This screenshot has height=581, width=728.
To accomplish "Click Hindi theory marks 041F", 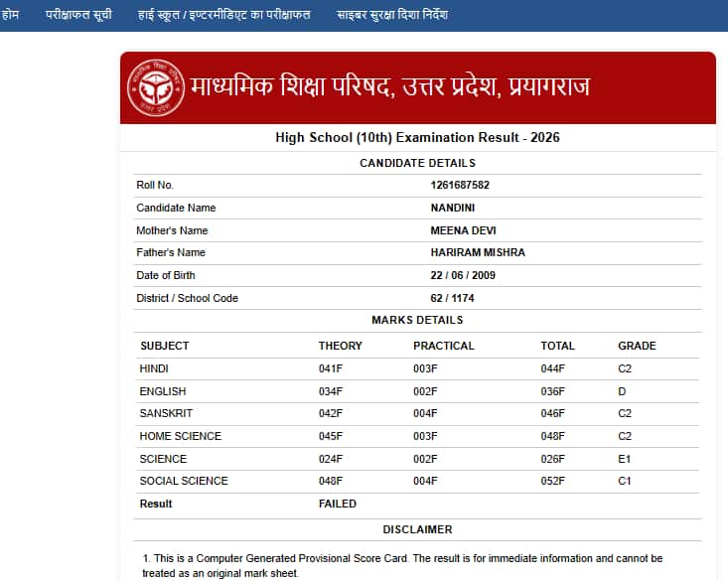I will point(331,368).
